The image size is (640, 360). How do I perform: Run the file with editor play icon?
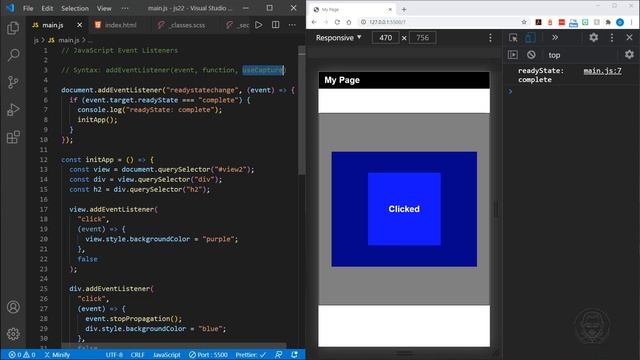click(x=259, y=25)
